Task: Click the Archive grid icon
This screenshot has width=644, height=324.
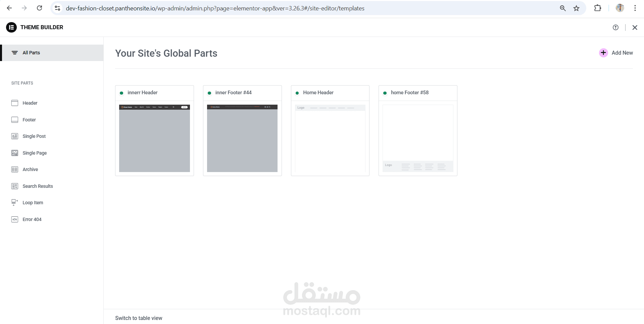Action: click(15, 169)
